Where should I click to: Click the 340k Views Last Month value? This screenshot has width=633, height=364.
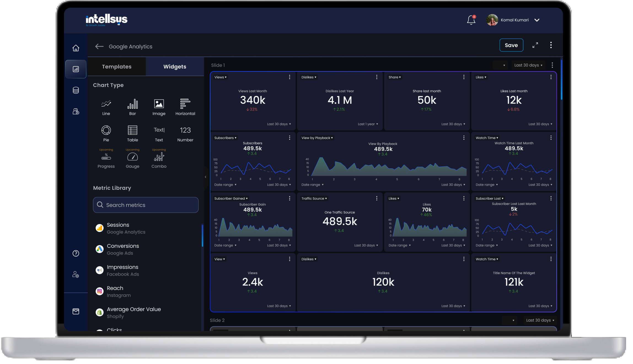pyautogui.click(x=253, y=100)
